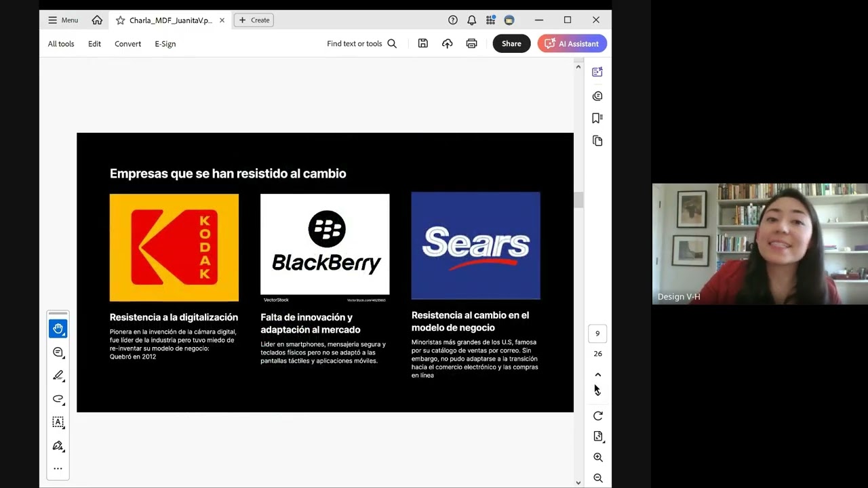Image resolution: width=868 pixels, height=488 pixels.
Task: Open notifications bell
Action: click(471, 20)
